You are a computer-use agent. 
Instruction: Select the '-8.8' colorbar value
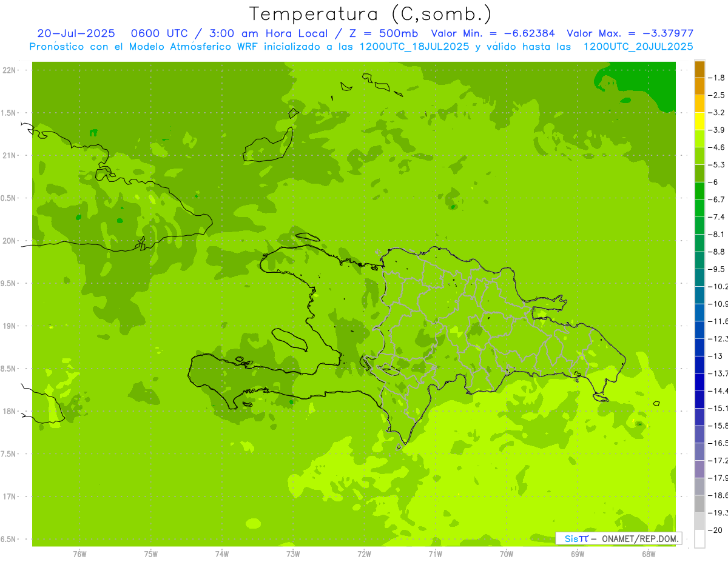(x=716, y=251)
